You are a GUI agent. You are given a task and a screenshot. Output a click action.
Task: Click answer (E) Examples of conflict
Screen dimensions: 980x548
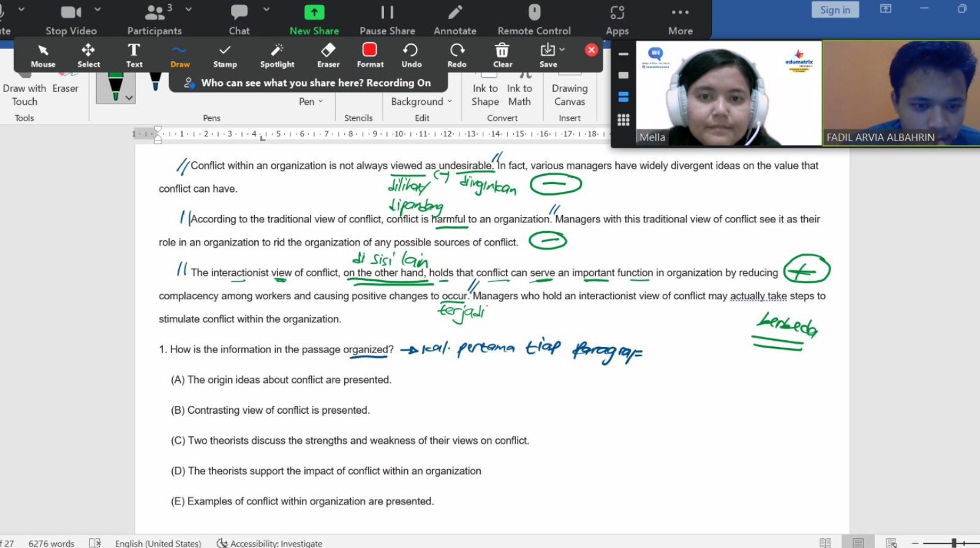[302, 501]
